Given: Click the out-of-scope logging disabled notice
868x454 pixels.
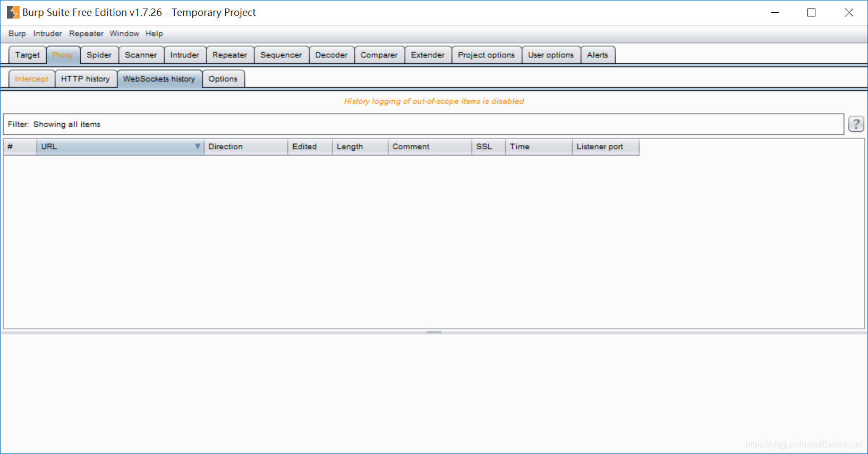Looking at the screenshot, I should [x=434, y=101].
